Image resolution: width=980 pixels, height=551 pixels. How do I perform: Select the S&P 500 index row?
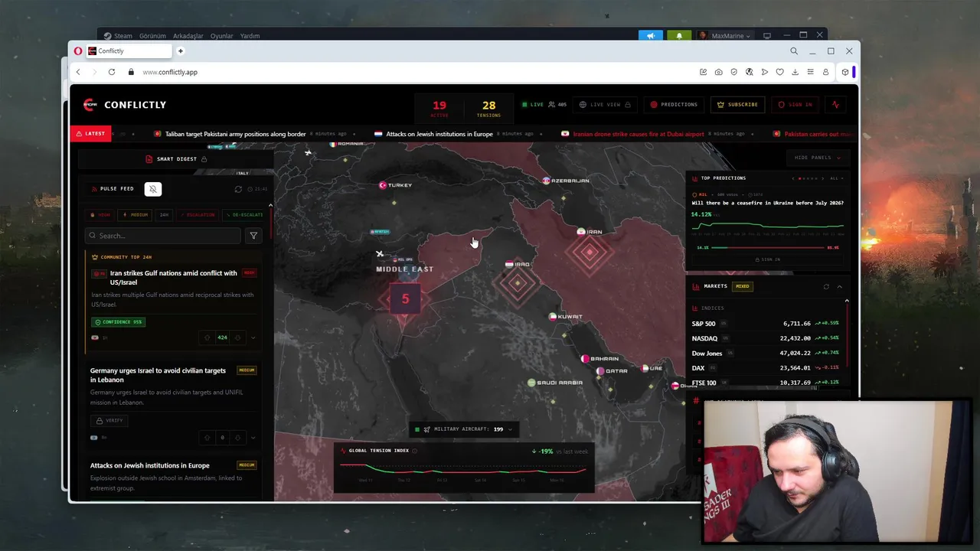(766, 324)
